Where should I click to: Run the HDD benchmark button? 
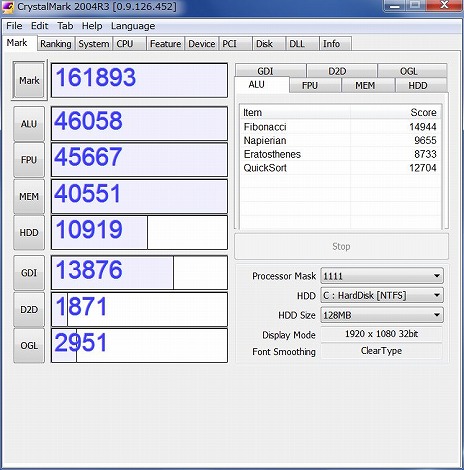coord(29,233)
